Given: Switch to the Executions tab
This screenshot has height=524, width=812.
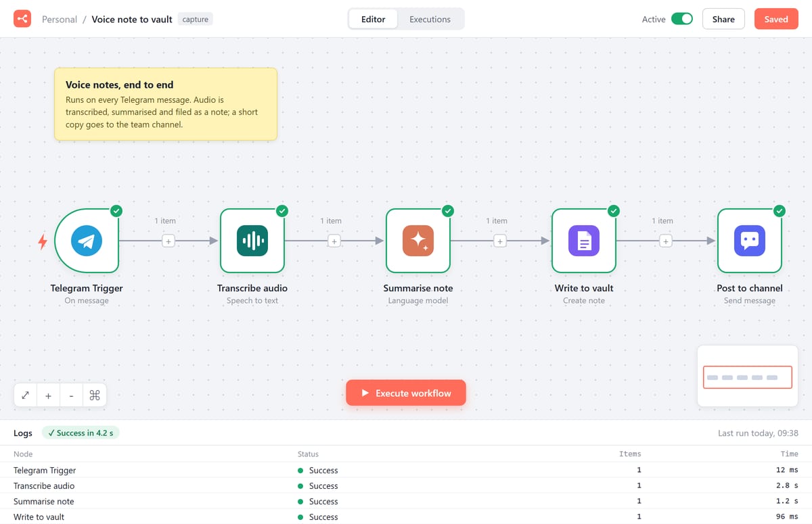Looking at the screenshot, I should [x=430, y=19].
